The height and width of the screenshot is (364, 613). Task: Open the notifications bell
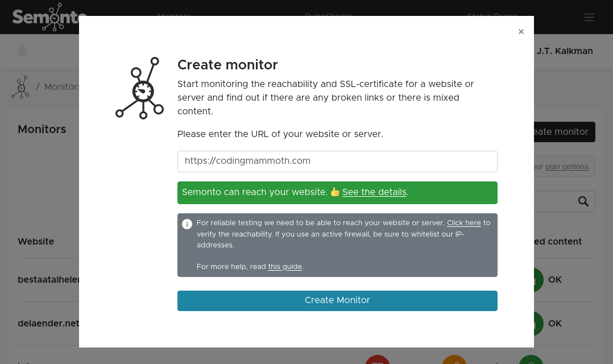(22, 51)
